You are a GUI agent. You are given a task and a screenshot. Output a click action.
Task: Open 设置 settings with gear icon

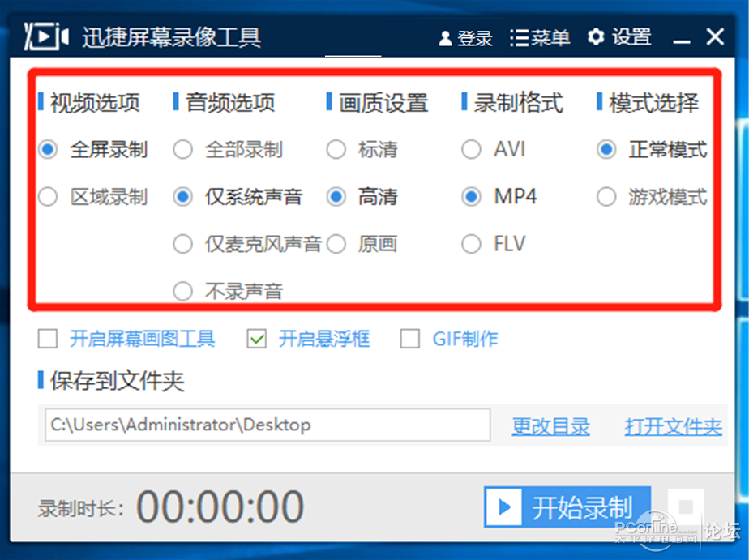coord(619,36)
